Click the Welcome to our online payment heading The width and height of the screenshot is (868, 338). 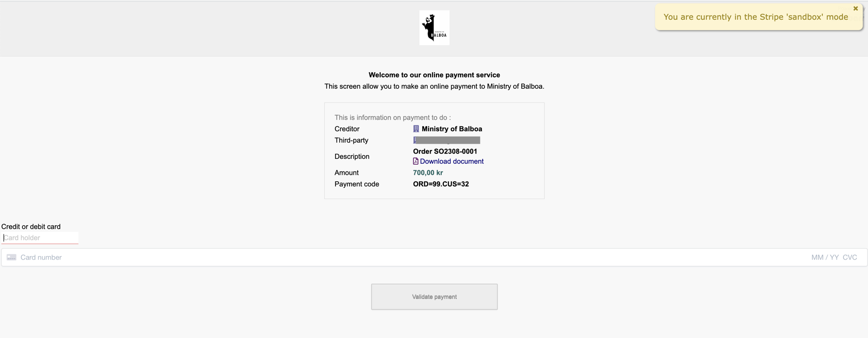(434, 75)
